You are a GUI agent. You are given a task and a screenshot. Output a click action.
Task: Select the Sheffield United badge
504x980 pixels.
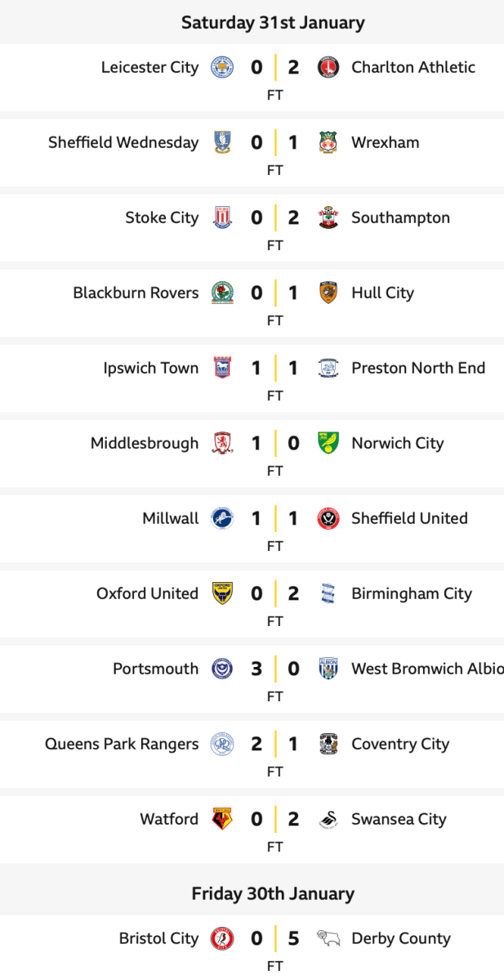(x=328, y=518)
